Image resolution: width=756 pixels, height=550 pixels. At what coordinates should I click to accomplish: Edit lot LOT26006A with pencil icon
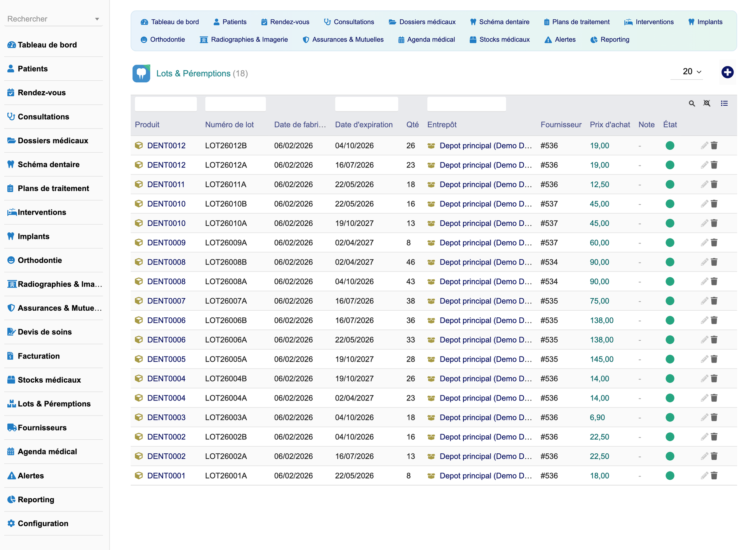coord(704,340)
